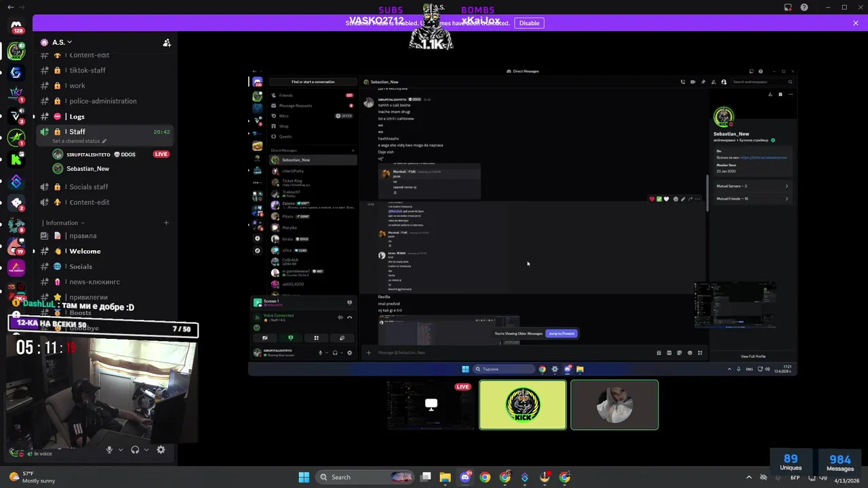Open Task View on taskbar
The width and height of the screenshot is (868, 488).
click(x=426, y=477)
